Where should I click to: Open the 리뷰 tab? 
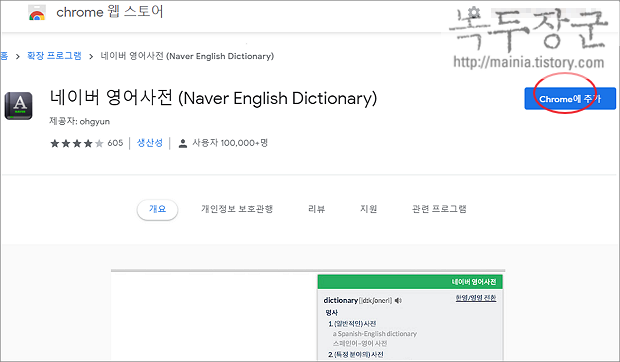tap(316, 209)
